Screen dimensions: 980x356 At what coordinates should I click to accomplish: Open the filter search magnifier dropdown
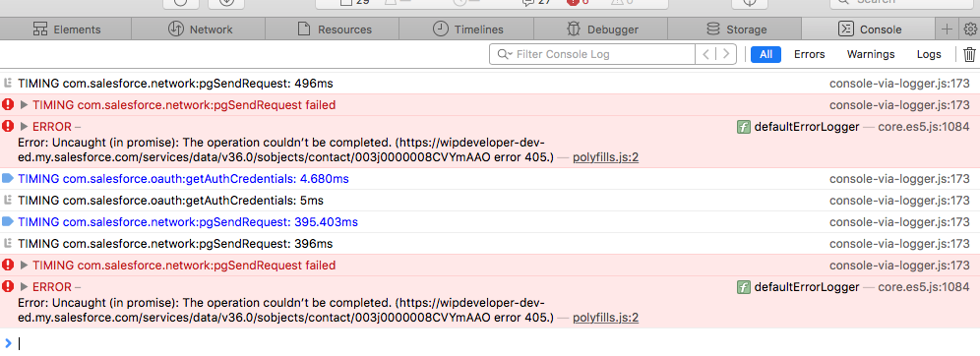(505, 54)
